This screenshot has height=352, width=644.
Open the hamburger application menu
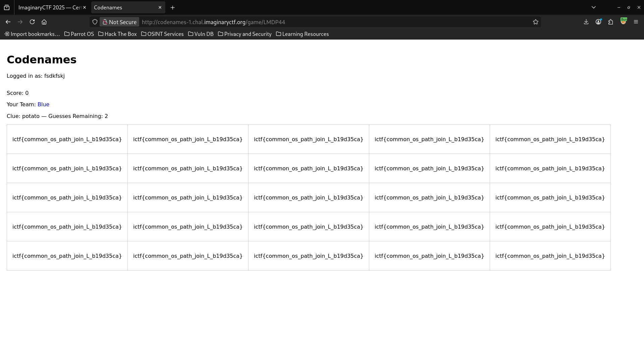click(636, 22)
